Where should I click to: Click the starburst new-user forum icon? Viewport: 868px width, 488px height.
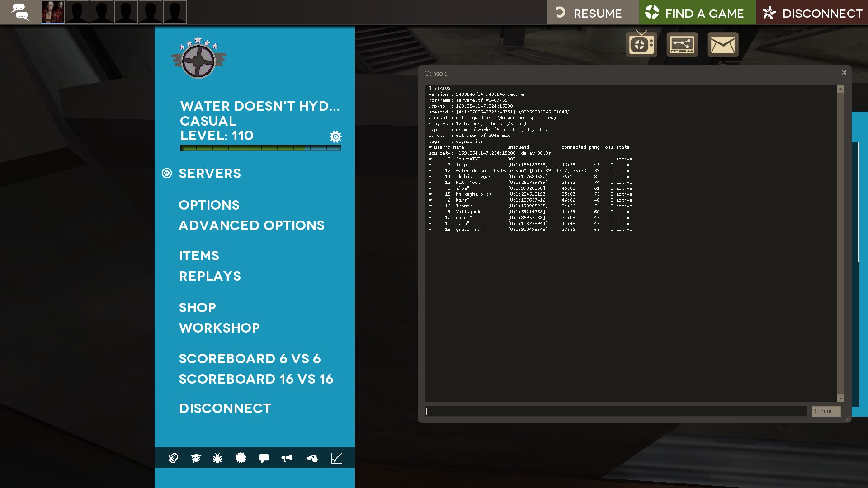pyautogui.click(x=241, y=458)
